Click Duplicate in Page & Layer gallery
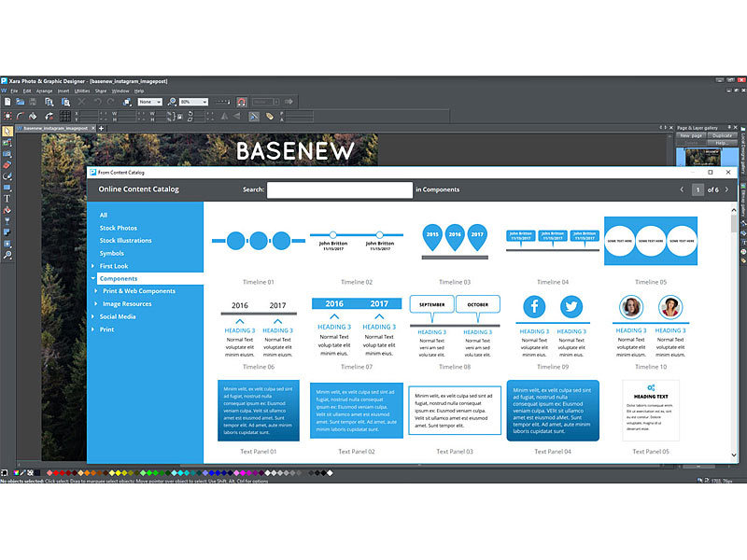This screenshot has height=560, width=747. click(722, 135)
